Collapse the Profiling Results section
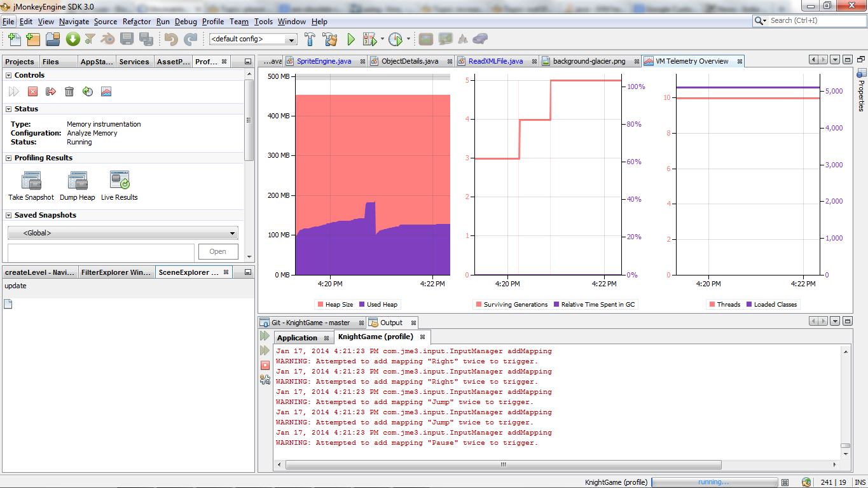The width and height of the screenshot is (868, 488). (x=9, y=158)
